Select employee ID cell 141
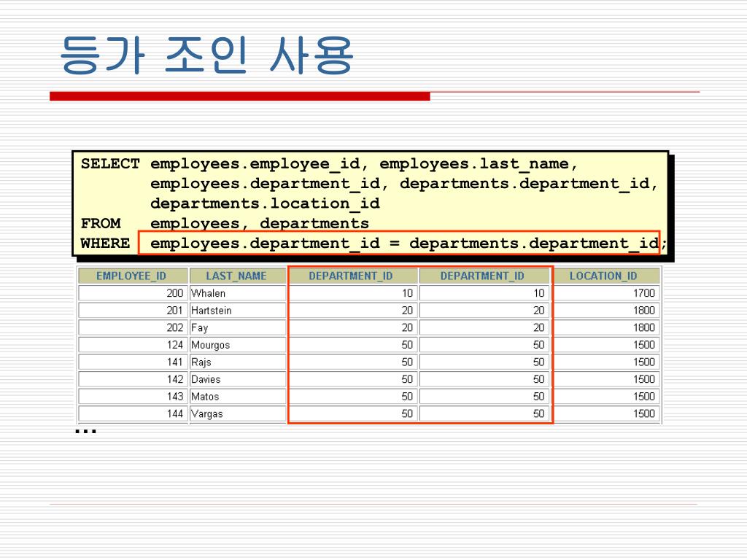 (x=133, y=362)
